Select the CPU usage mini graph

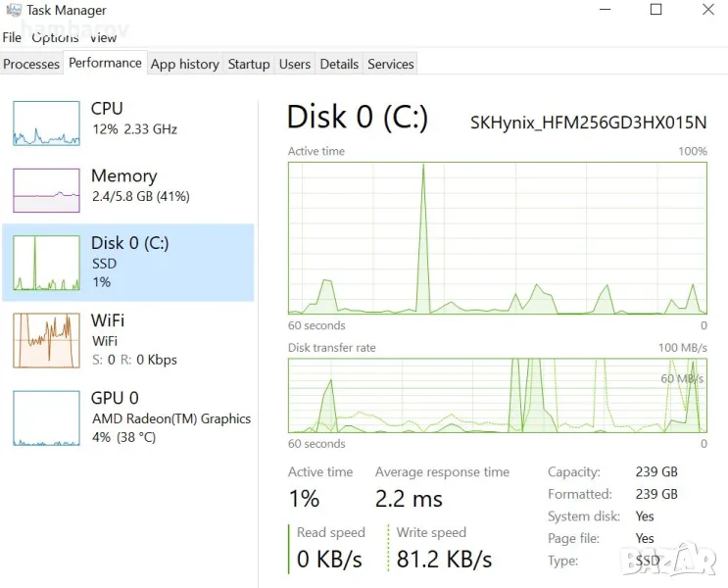46,123
